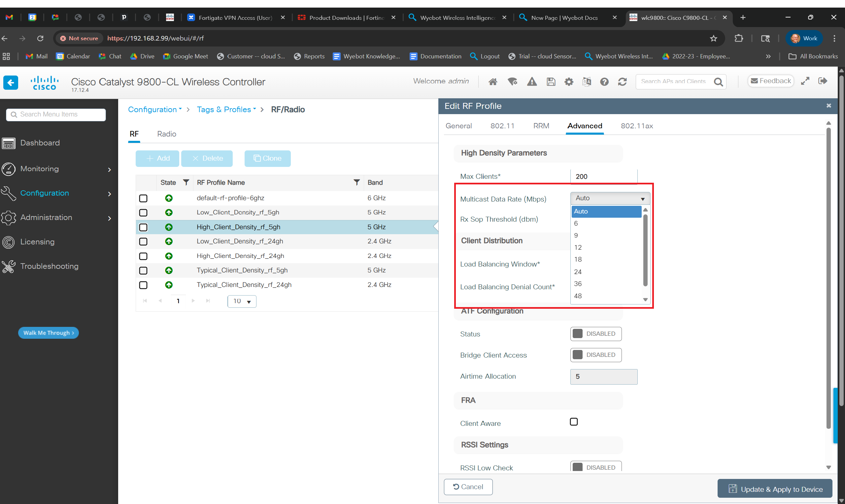The image size is (845, 504).
Task: Open the Help question mark icon
Action: click(604, 81)
